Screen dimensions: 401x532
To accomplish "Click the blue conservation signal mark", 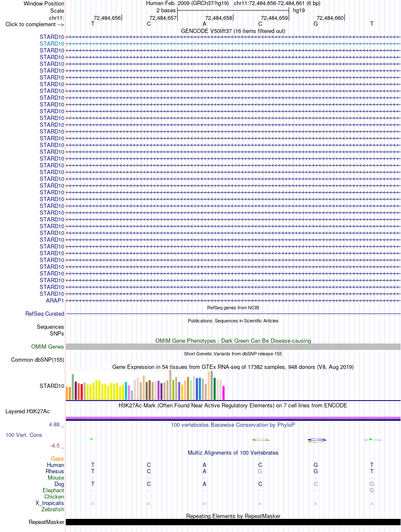I will point(316,440).
